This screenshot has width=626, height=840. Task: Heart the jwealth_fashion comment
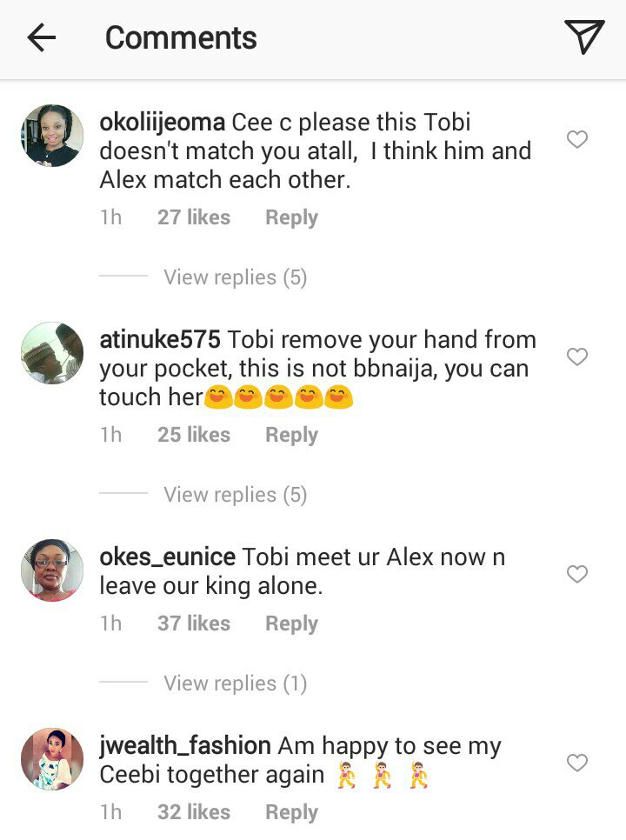tap(577, 763)
